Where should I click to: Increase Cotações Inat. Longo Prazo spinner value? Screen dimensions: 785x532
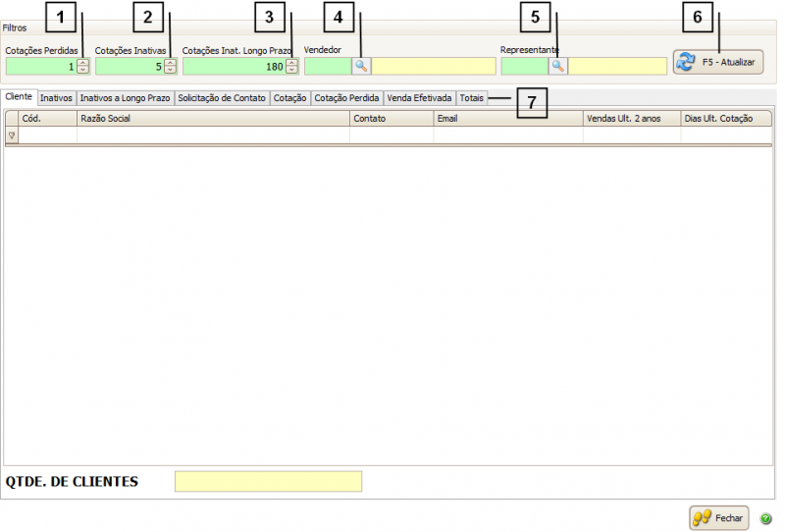tap(291, 63)
